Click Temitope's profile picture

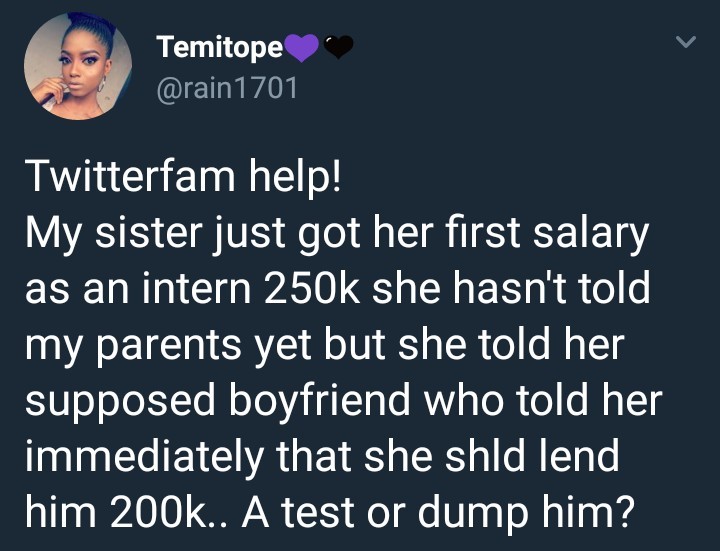click(x=71, y=66)
